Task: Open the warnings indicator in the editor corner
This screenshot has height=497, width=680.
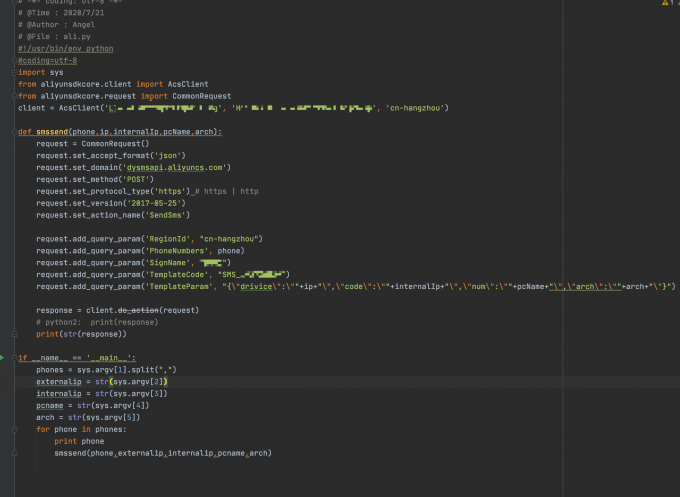Action: tap(670, 3)
